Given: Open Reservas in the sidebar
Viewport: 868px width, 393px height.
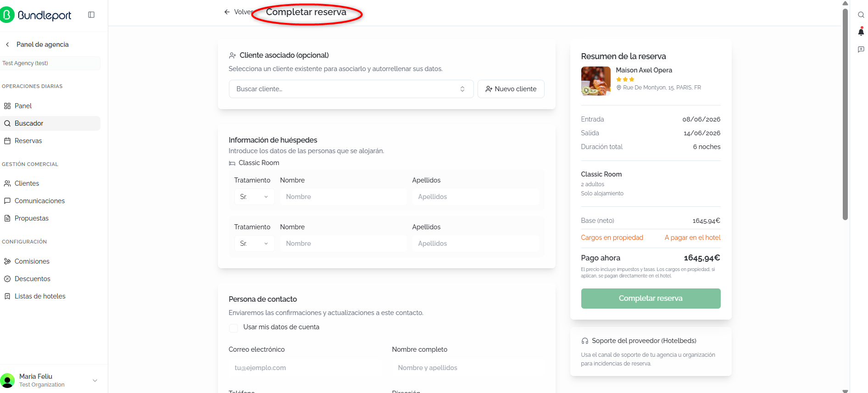Looking at the screenshot, I should [50, 141].
